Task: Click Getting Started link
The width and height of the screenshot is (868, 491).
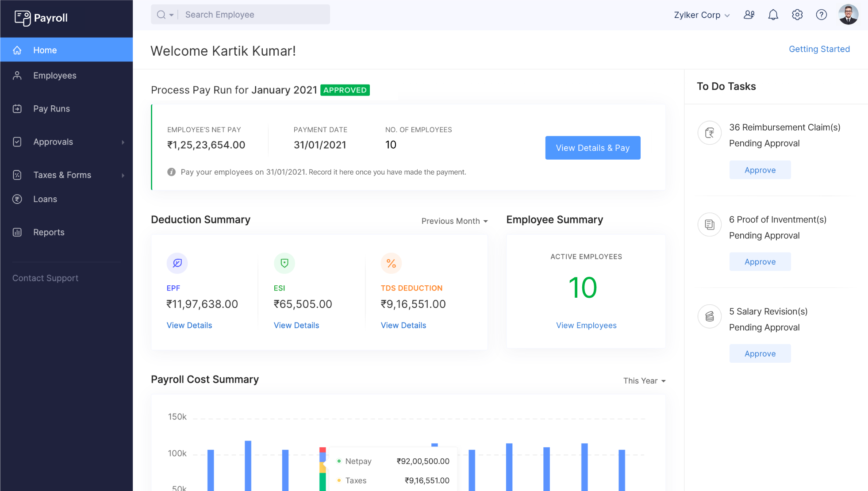Action: point(818,49)
